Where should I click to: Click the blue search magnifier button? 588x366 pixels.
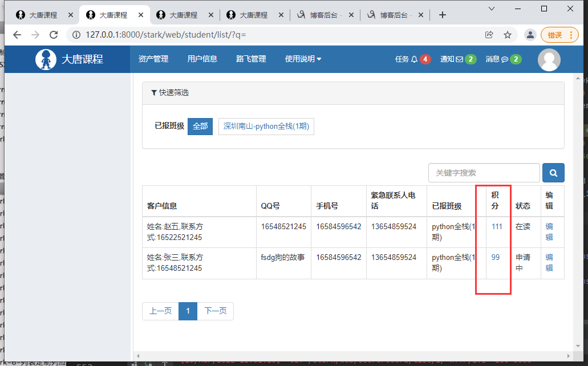(x=553, y=173)
